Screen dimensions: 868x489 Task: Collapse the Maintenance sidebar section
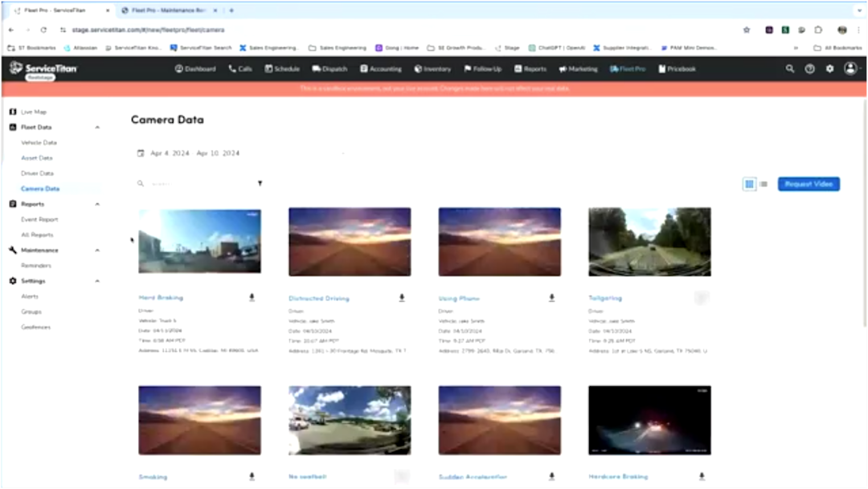coord(97,250)
